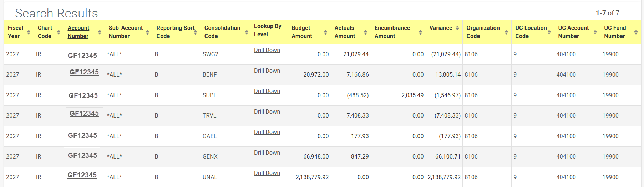The height and width of the screenshot is (187, 644).
Task: Open account GF12345 in BENF row
Action: click(84, 72)
